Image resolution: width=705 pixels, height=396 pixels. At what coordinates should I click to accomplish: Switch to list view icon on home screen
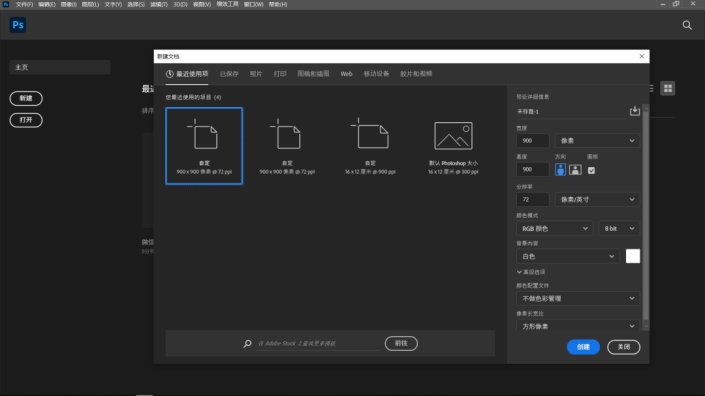click(651, 89)
